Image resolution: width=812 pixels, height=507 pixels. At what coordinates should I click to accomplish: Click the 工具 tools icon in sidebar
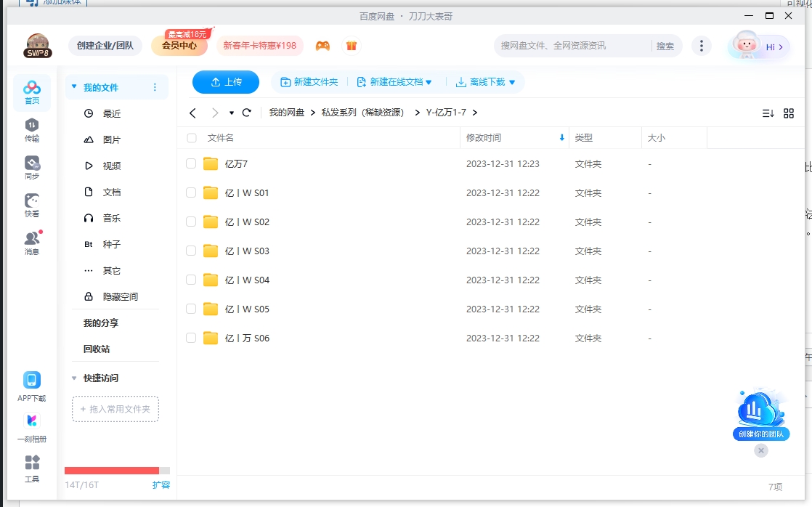coord(32,469)
